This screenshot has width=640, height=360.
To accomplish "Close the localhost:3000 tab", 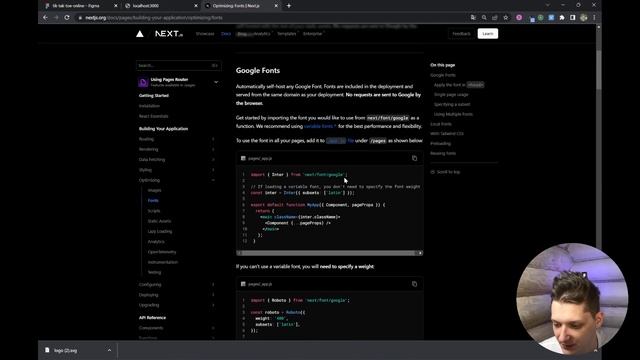I will [196, 6].
